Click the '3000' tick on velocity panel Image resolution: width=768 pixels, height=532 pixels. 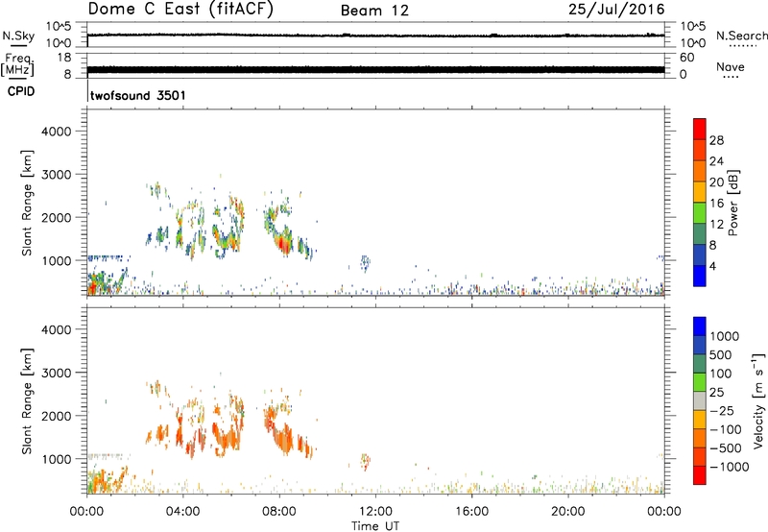tap(57, 373)
